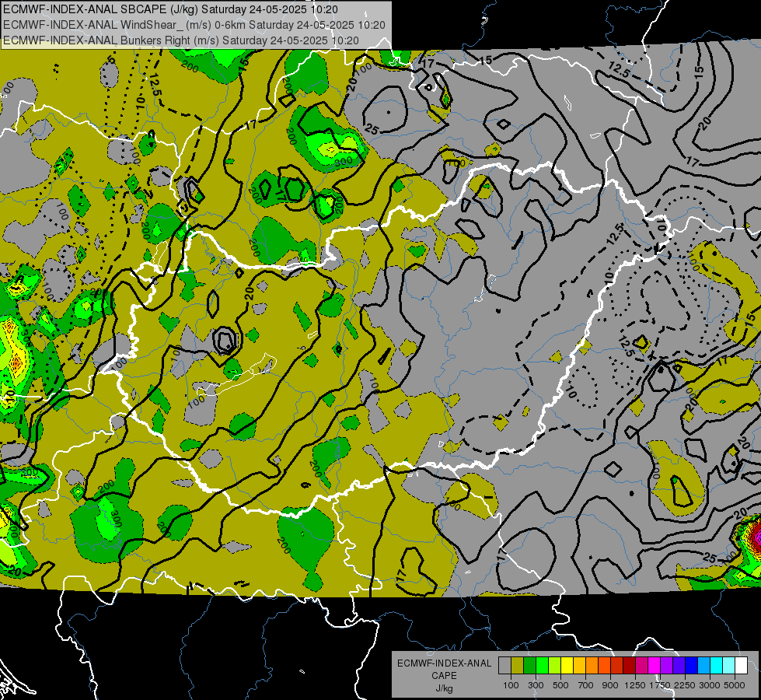
Task: Click the sky blue swatch left of 3000 tick
Action: tap(703, 666)
